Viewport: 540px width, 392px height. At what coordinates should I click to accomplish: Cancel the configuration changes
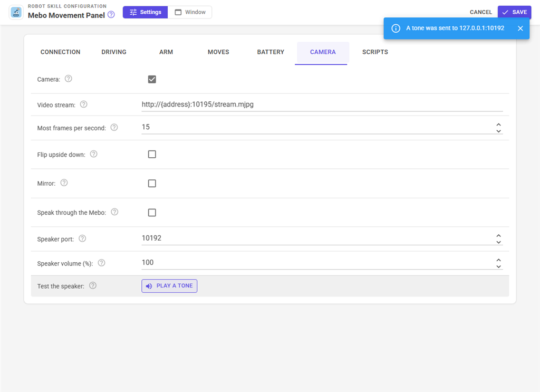point(481,12)
